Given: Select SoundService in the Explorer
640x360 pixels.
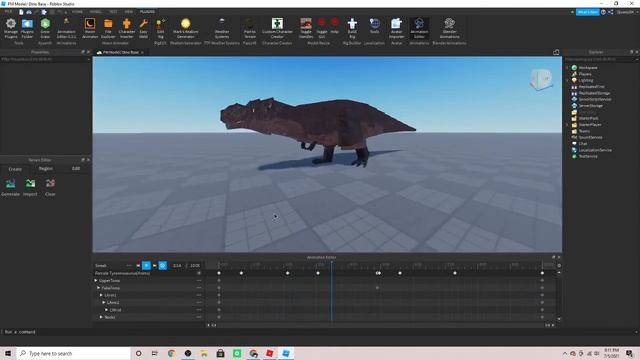Looking at the screenshot, I should pos(590,137).
